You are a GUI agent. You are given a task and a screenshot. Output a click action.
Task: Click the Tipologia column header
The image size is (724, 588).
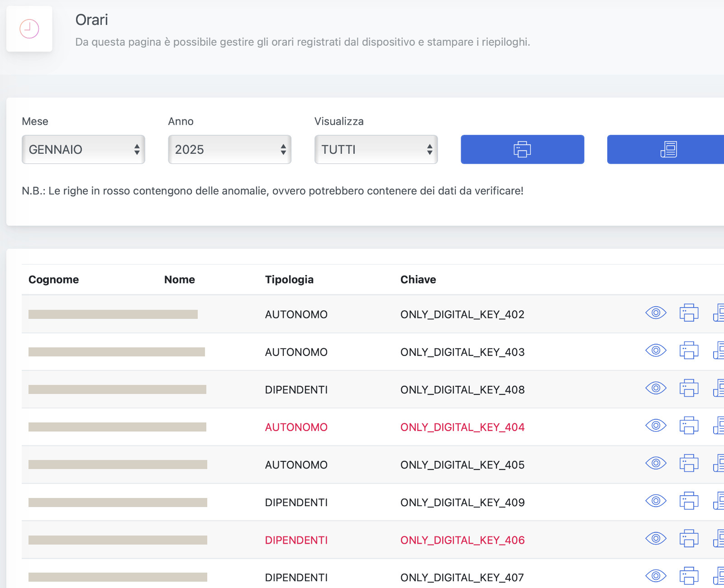pos(289,280)
